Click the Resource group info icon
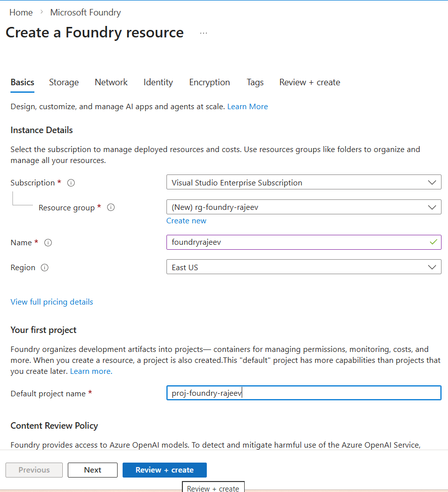The height and width of the screenshot is (492, 448). [x=111, y=207]
